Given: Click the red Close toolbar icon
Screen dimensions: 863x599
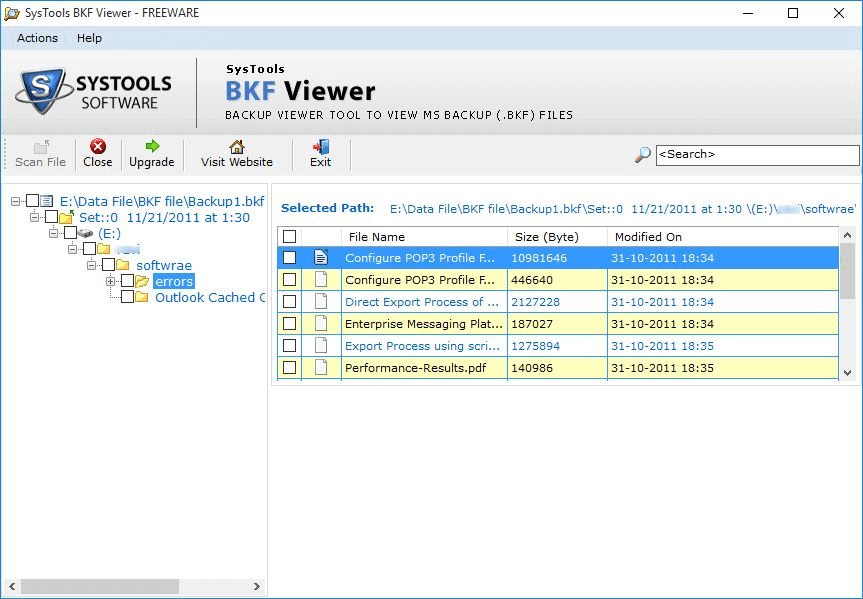Looking at the screenshot, I should [98, 146].
